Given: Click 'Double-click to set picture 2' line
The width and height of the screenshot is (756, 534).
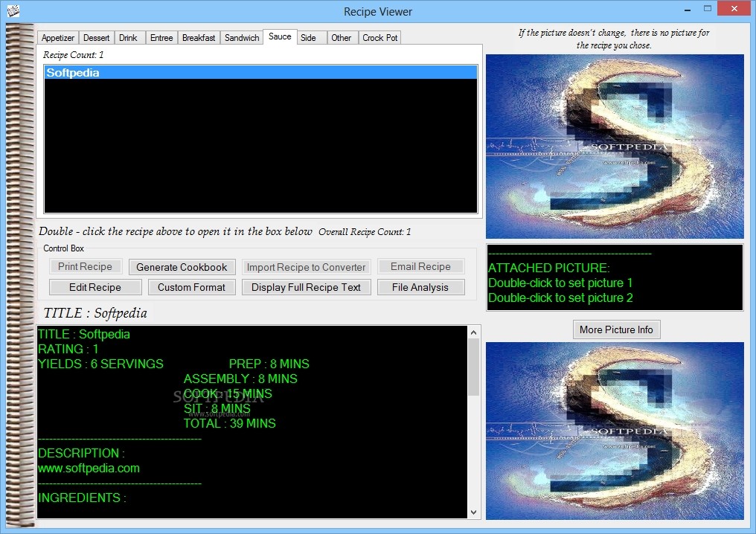Looking at the screenshot, I should point(560,297).
